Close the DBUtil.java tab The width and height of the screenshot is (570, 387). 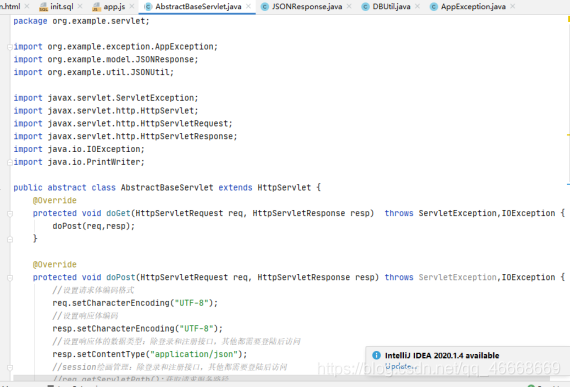417,6
